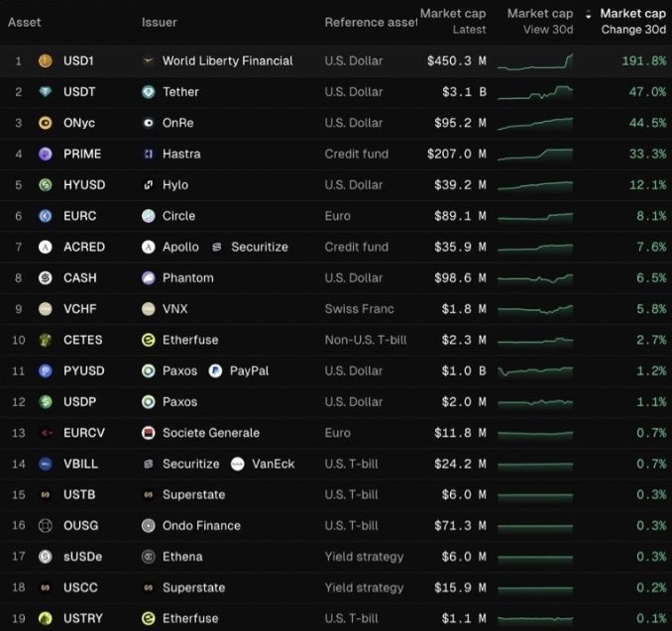
Task: Sort table by Reference asset header
Action: tap(370, 22)
